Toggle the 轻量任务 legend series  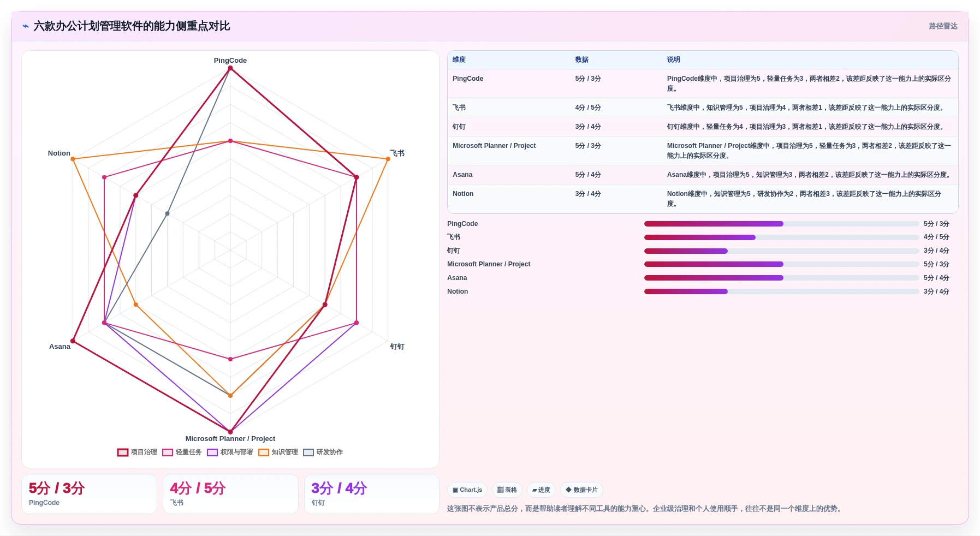[182, 452]
